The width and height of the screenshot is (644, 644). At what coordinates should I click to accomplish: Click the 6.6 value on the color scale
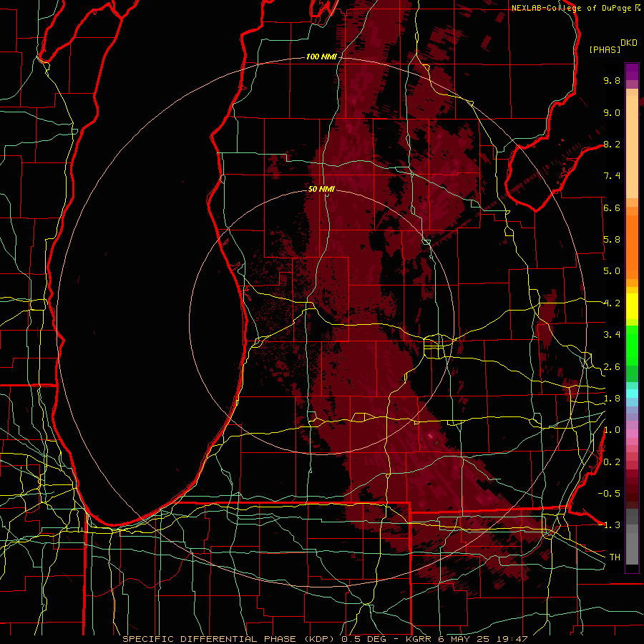point(612,208)
